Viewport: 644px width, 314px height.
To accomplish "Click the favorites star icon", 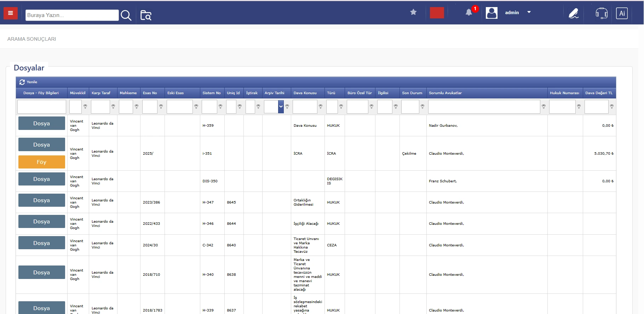I will tap(413, 12).
